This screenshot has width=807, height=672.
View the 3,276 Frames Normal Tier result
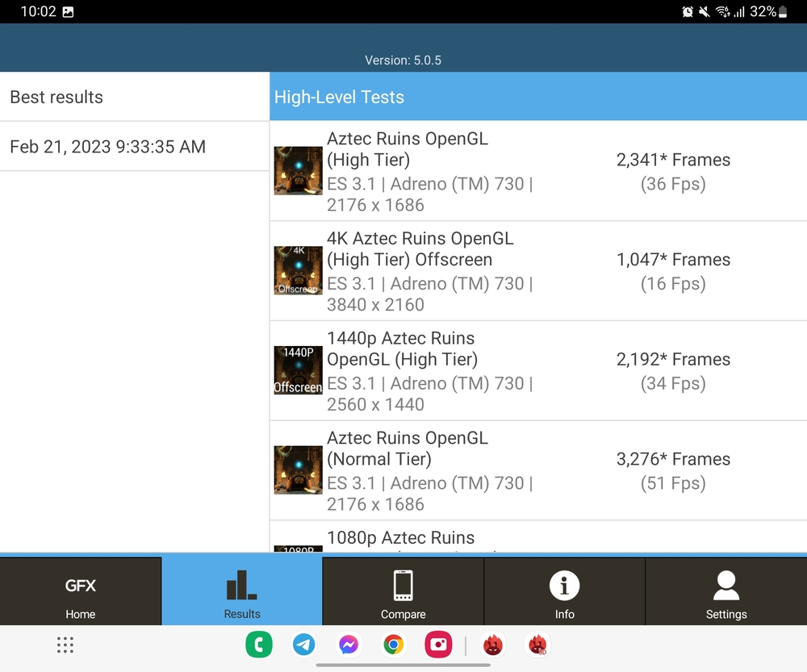673,471
